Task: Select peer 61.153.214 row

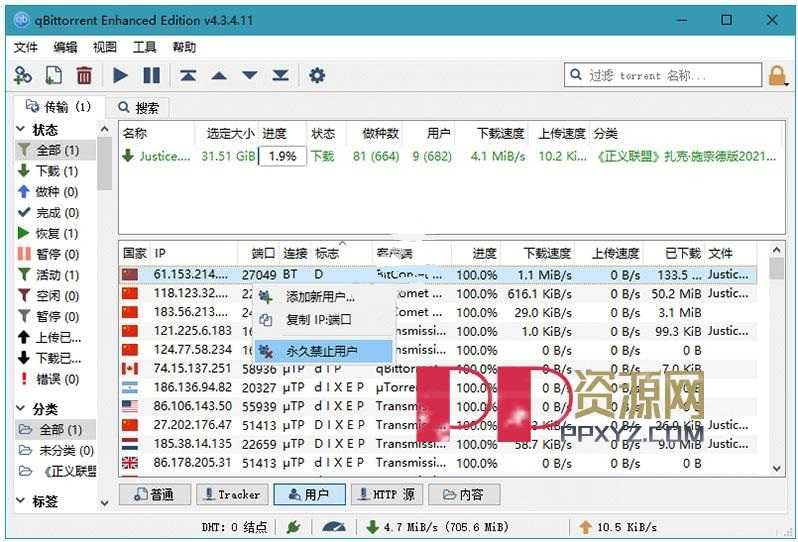Action: [438, 275]
